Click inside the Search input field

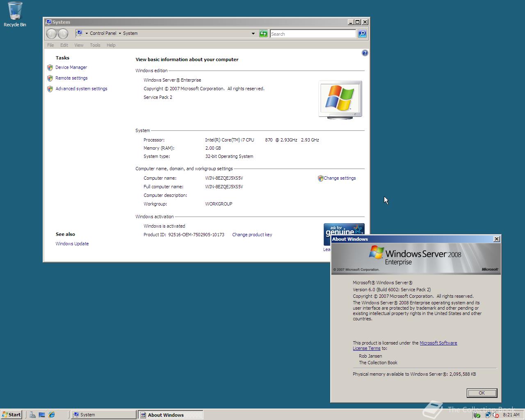(313, 34)
